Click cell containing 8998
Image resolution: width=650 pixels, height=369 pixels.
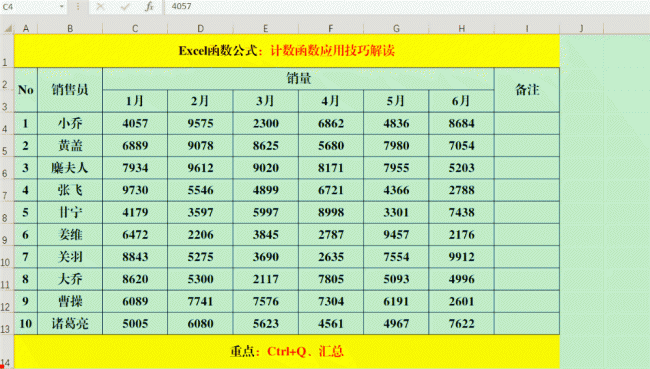pos(331,213)
